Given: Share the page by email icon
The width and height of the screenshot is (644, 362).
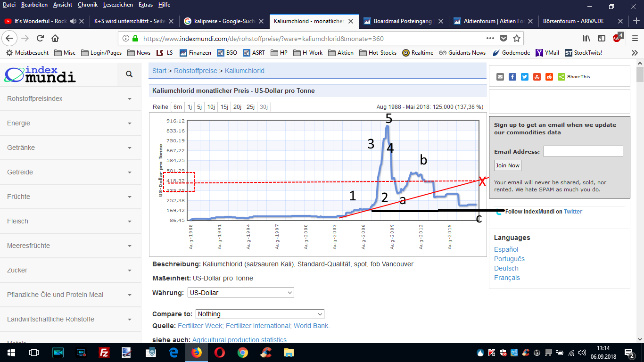Looking at the screenshot, I should coord(500,77).
